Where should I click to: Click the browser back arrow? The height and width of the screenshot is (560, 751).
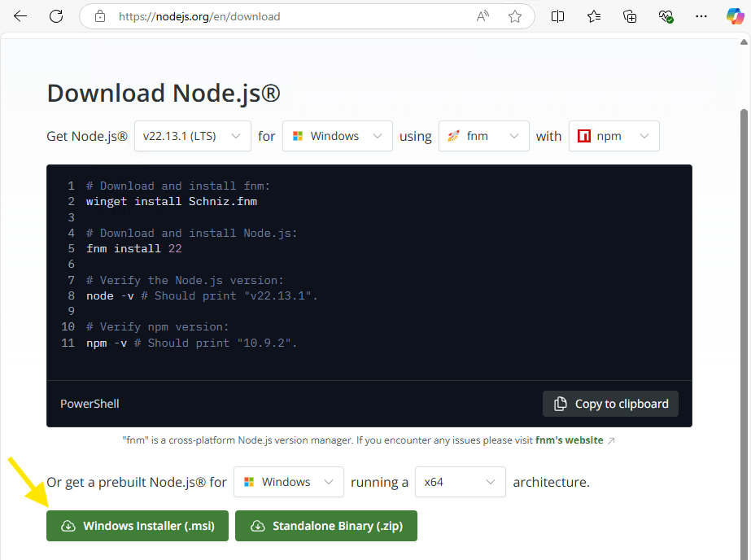[x=20, y=16]
